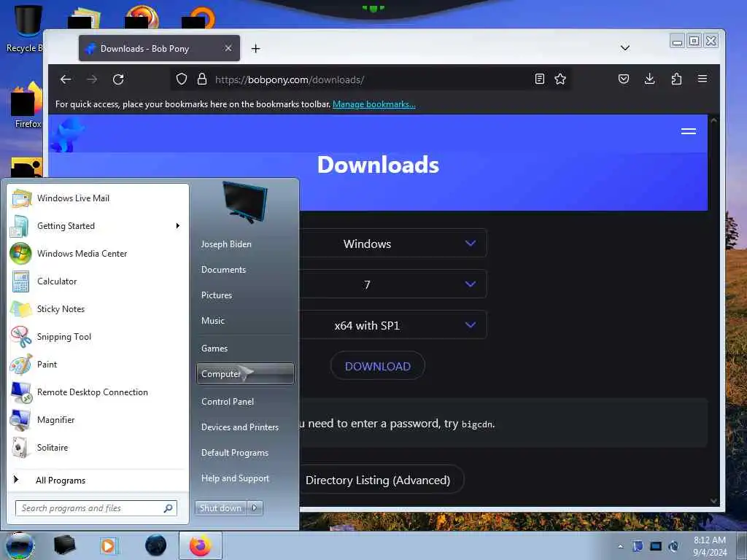Launch Solitaire from Start menu

coord(98,447)
